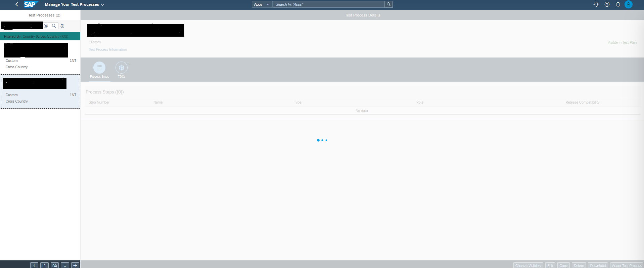Click the Release Compatibility column header

point(583,102)
